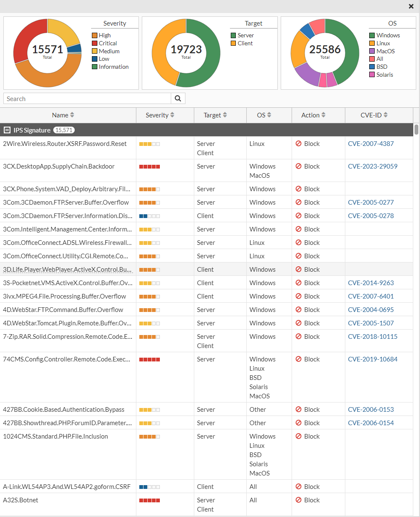Screen dimensions: 420x517
Task: Sort the list by CVE-ID column
Action: (x=386, y=115)
